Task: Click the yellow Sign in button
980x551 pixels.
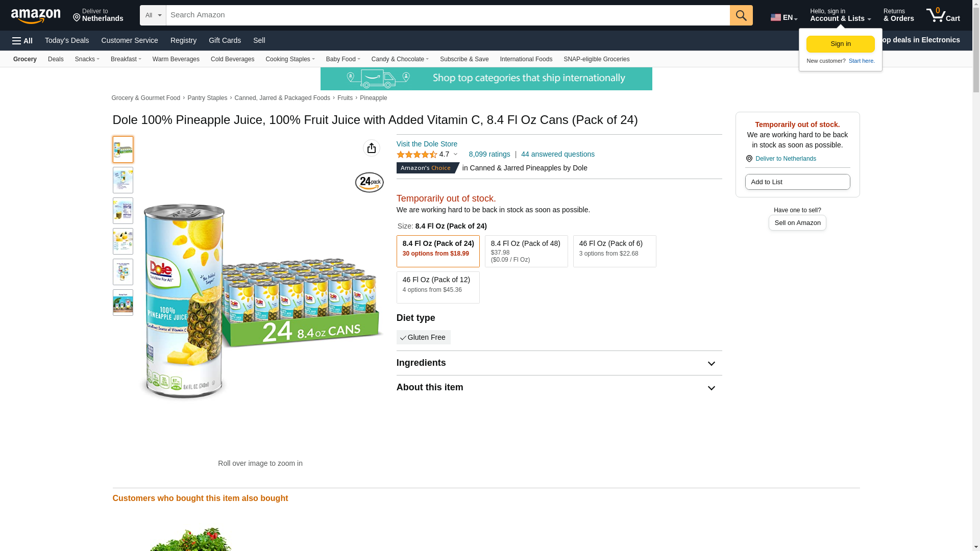Action: point(840,44)
